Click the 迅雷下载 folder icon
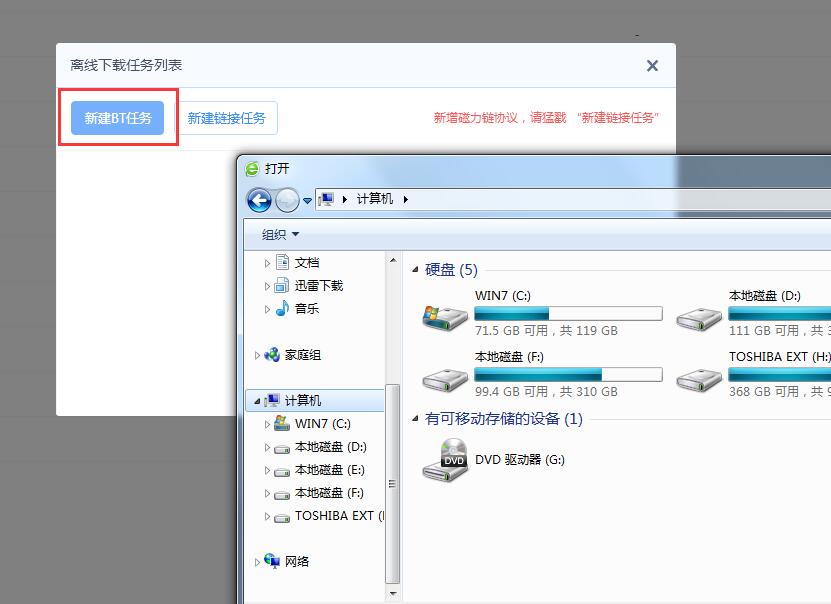 pyautogui.click(x=282, y=286)
